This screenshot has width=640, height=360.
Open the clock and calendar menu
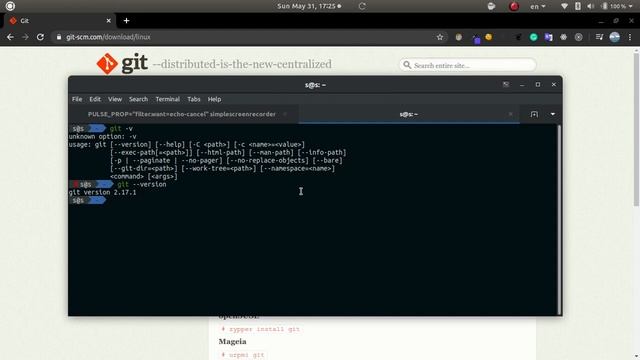click(309, 6)
